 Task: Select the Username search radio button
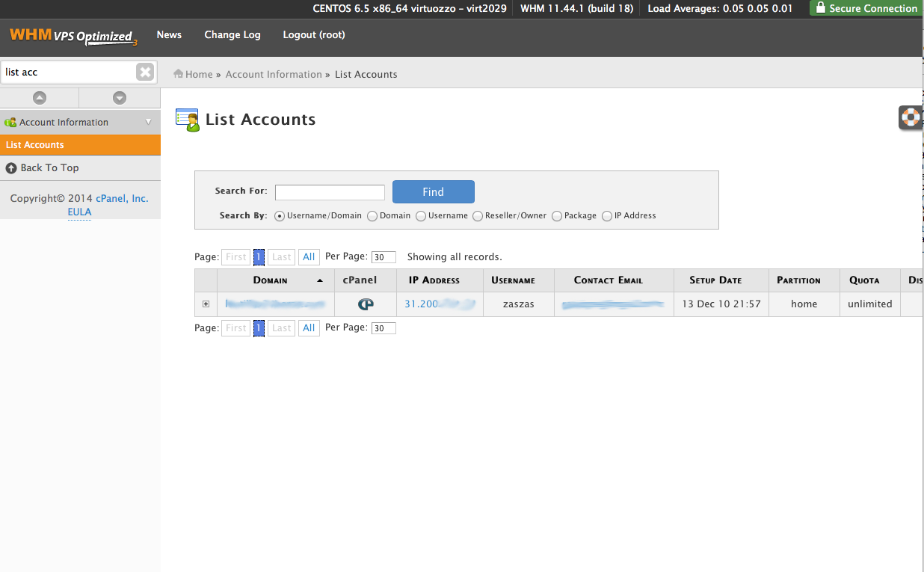[421, 216]
